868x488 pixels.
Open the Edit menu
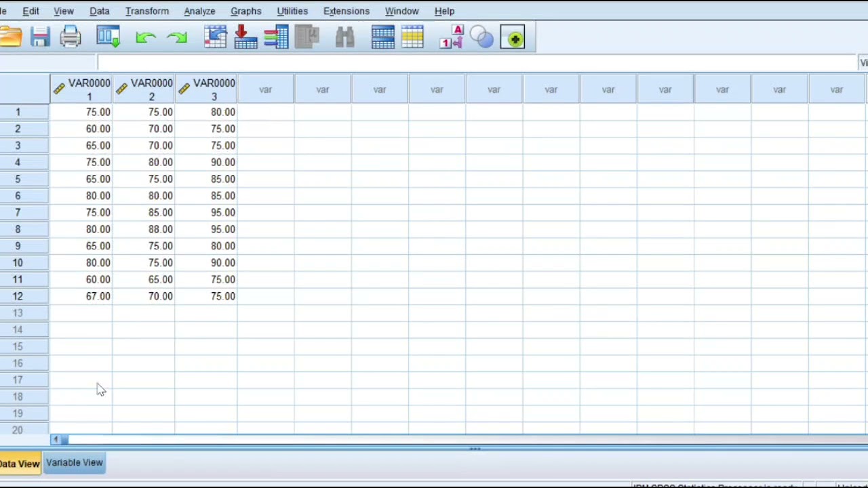click(x=31, y=11)
